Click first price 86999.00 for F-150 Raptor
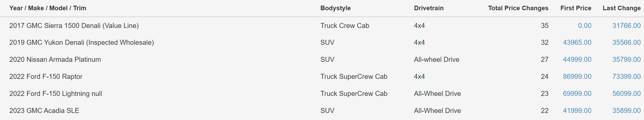Screen dimensions: 644x120 tap(577, 76)
